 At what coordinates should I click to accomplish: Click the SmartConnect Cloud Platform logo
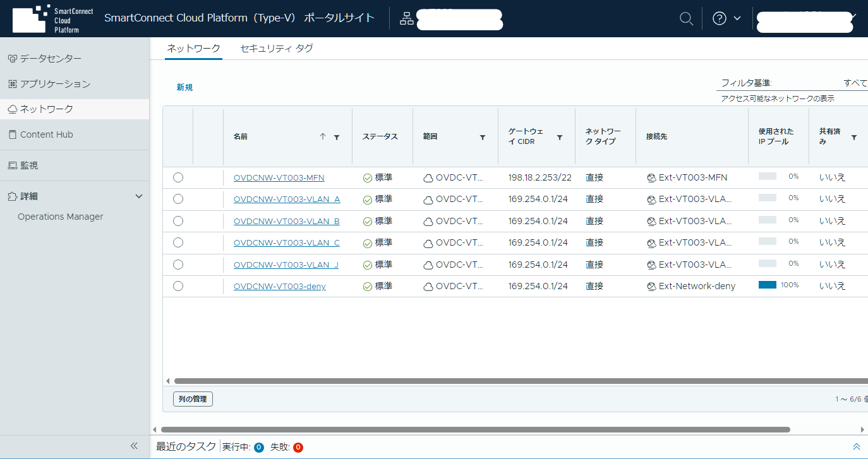pyautogui.click(x=53, y=18)
